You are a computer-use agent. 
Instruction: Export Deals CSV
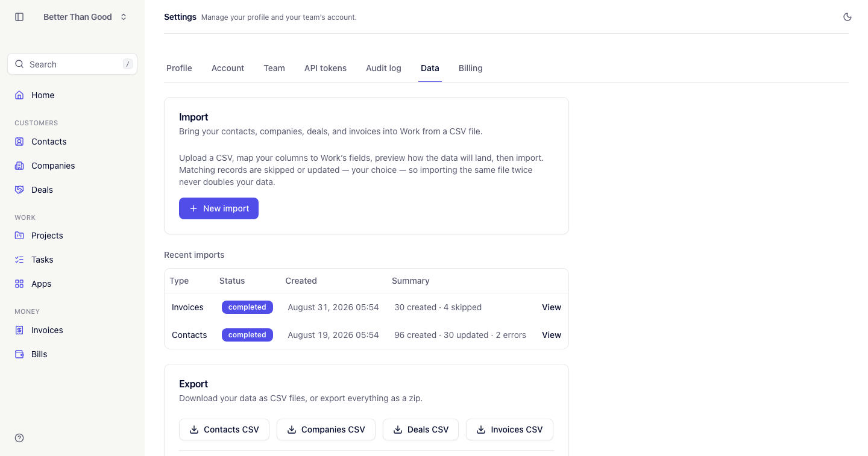[x=421, y=429]
